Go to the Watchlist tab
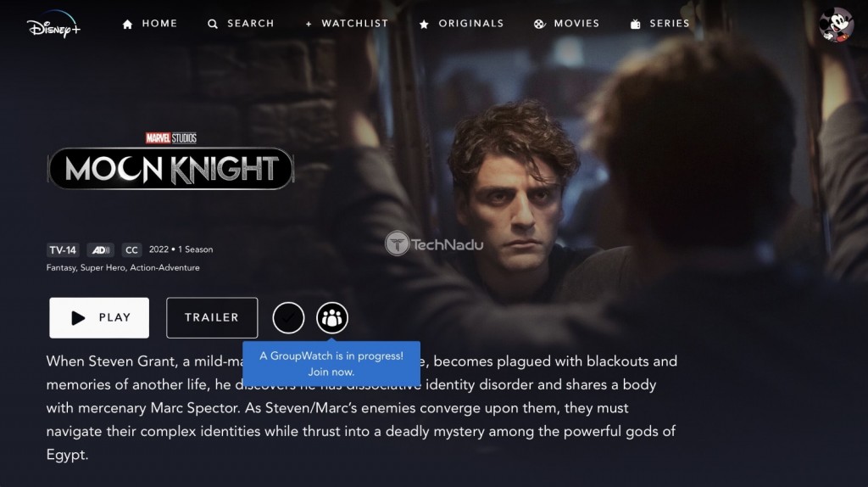Screen dimensions: 868x487 click(355, 24)
